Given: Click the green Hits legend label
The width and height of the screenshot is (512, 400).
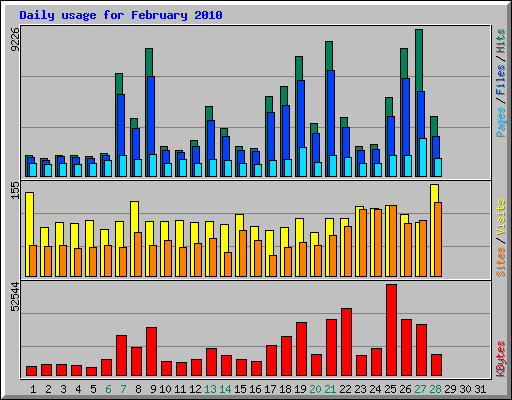Looking at the screenshot, I should coord(501,41).
